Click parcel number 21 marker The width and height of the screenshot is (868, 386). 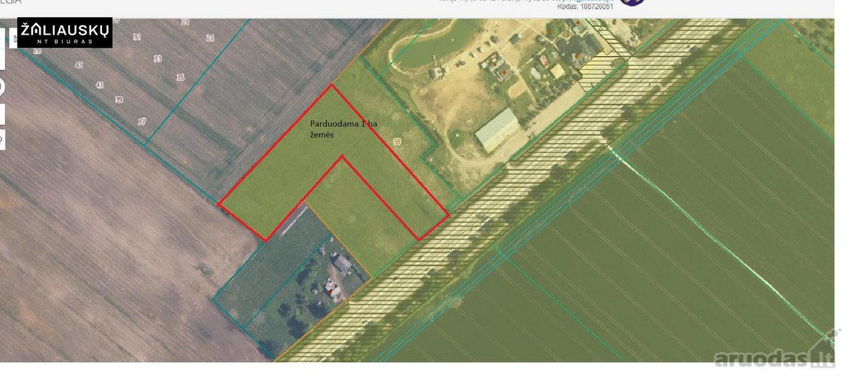pyautogui.click(x=210, y=38)
